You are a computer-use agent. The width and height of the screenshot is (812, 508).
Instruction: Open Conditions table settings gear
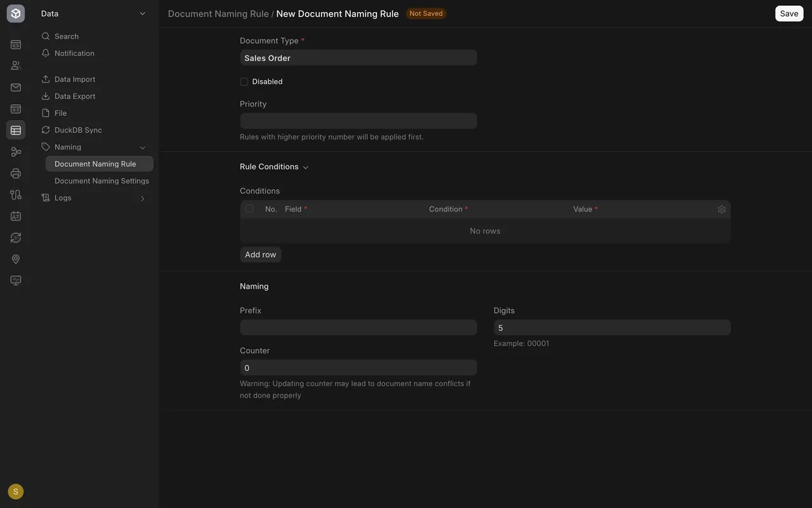click(721, 209)
